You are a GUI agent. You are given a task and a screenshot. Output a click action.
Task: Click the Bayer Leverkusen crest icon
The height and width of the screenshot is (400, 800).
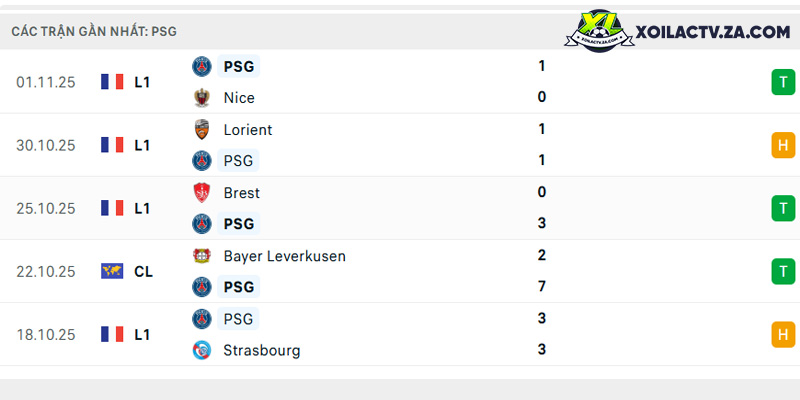tap(202, 256)
